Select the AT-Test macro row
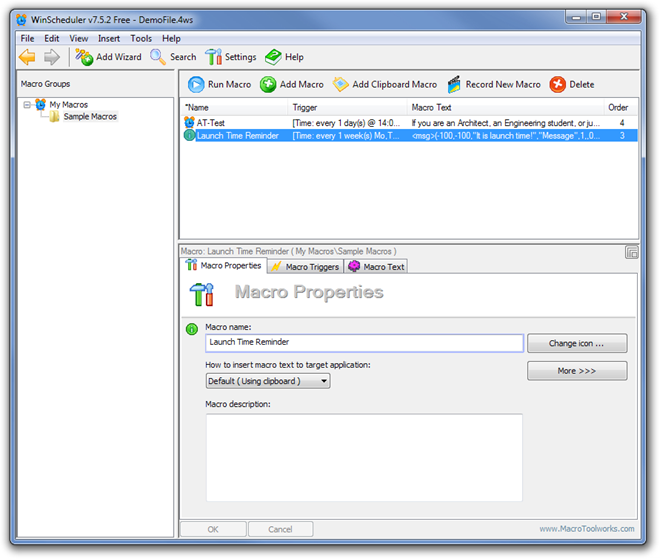Viewport: 660px width, 559px height. pos(410,122)
